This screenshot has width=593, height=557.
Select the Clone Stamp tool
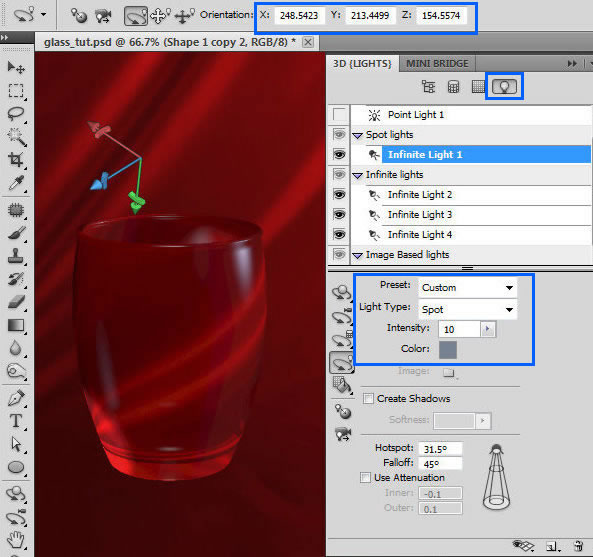pyautogui.click(x=16, y=256)
